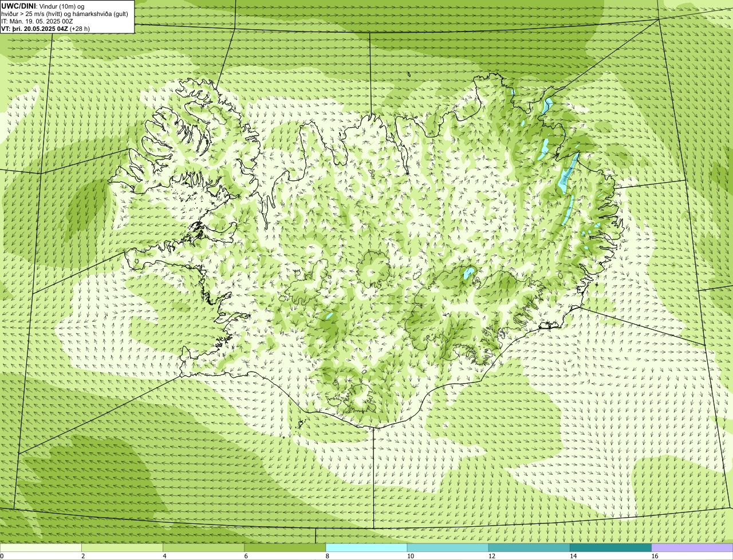Click the 8–10 m/s pale cyan legend swatch
733x560 pixels.
[366, 547]
